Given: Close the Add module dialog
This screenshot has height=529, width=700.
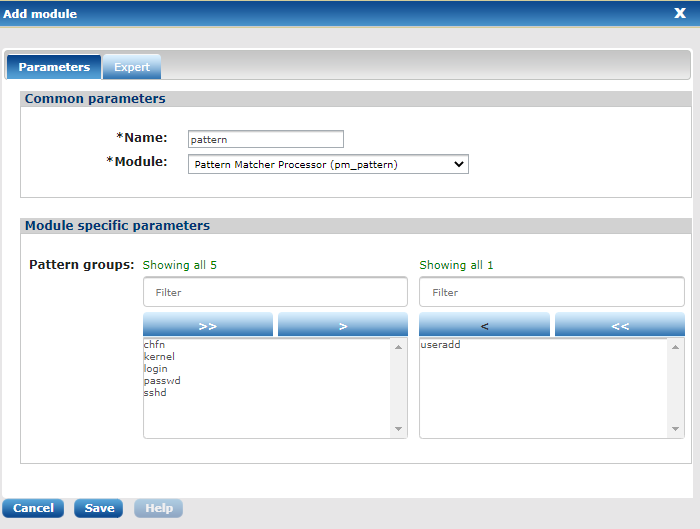Looking at the screenshot, I should (x=679, y=14).
